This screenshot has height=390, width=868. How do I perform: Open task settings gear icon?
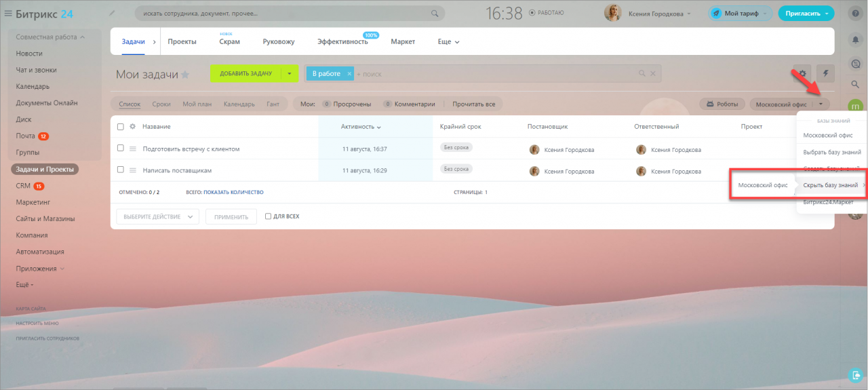click(802, 74)
